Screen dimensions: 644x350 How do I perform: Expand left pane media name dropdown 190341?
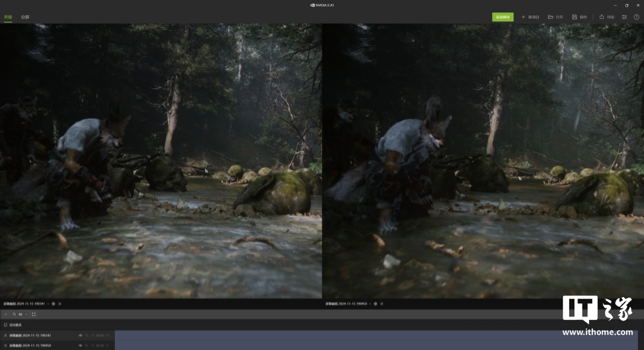tap(48, 304)
